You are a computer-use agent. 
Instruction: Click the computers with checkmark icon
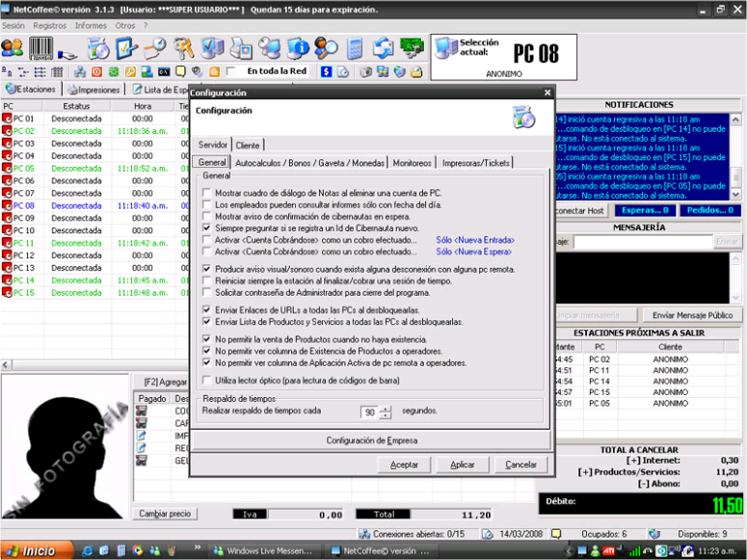click(212, 48)
